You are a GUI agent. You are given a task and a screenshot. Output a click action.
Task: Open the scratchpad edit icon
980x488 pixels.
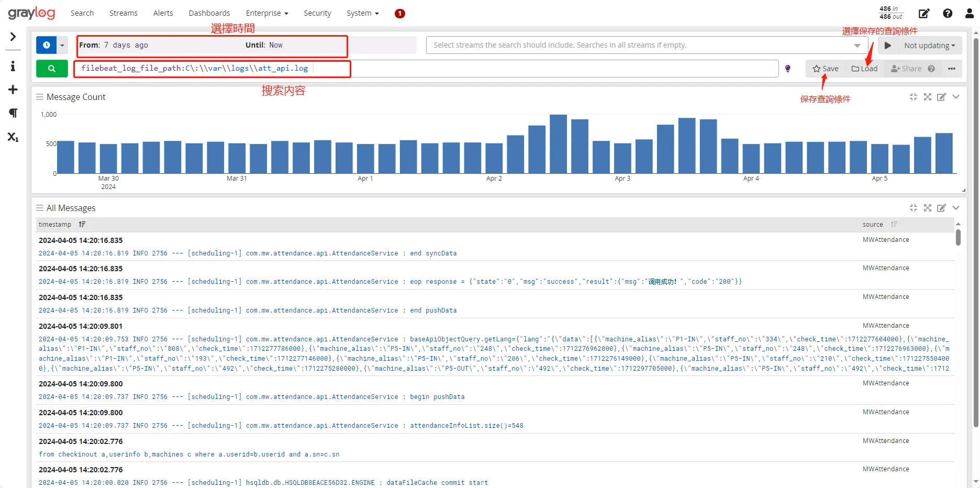pos(925,14)
